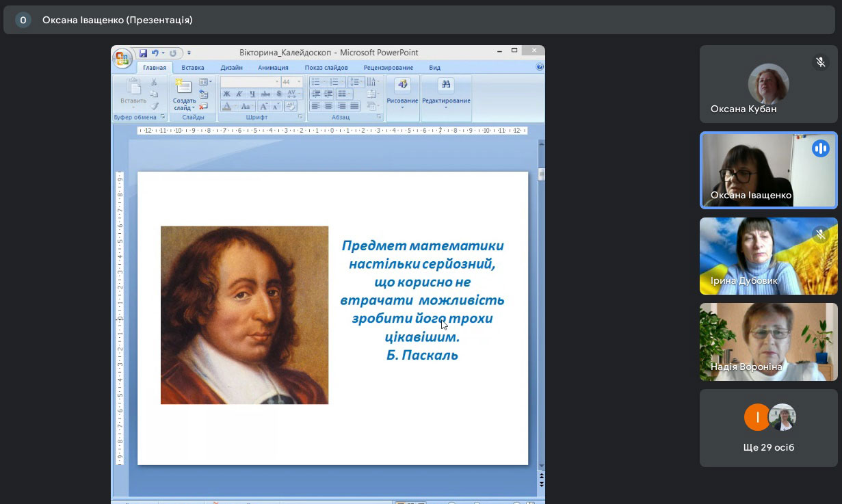
Task: Expand the undo history dropdown arrow
Action: [x=163, y=53]
